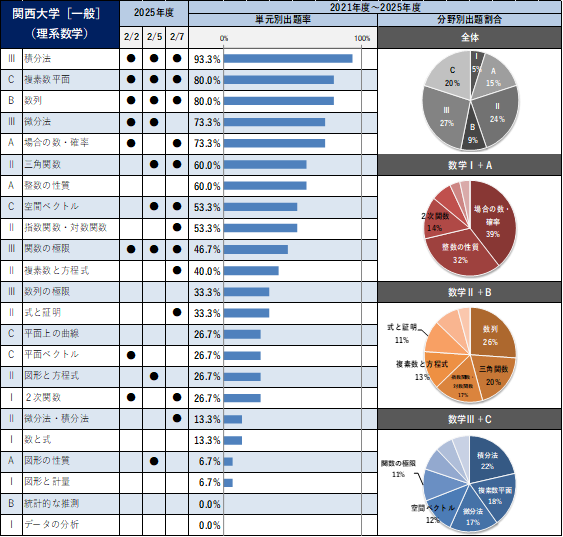563x537 pixels.
Task: Click the 60.0% value in 三角関数 row
Action: (x=207, y=165)
